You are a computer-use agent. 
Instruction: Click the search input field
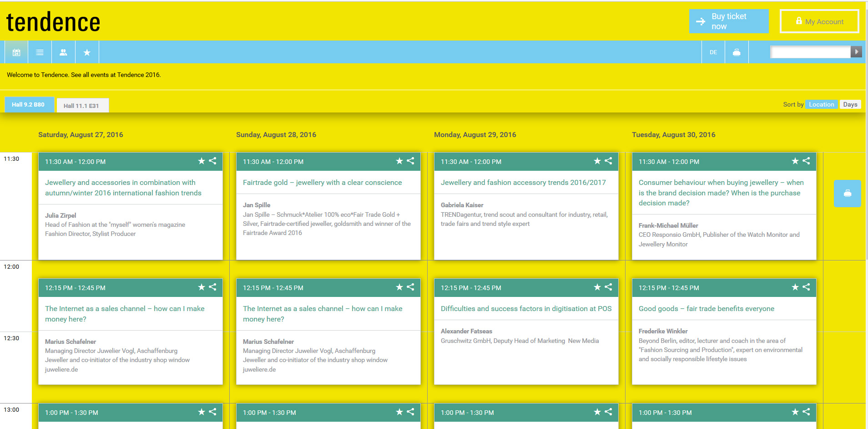click(x=810, y=52)
